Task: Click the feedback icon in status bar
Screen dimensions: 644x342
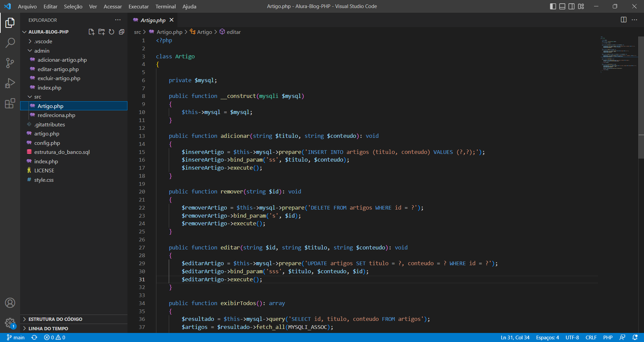Action: (x=623, y=337)
